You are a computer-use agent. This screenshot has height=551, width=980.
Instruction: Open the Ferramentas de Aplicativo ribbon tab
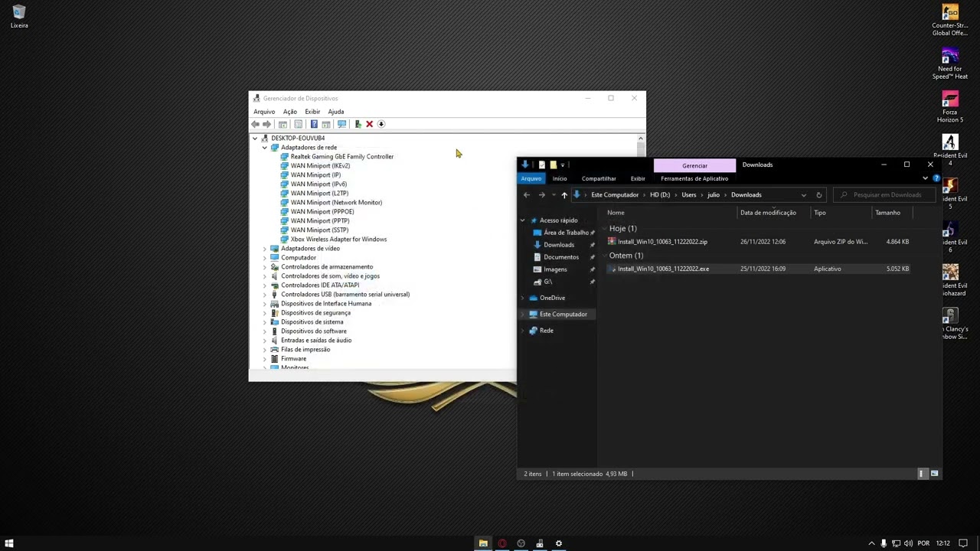tap(694, 178)
